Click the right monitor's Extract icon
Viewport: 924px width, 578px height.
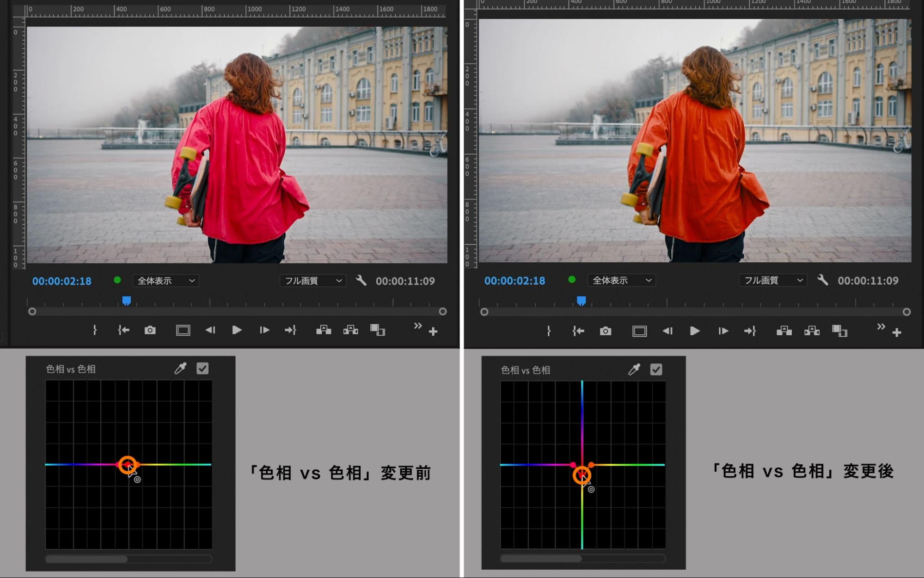(812, 331)
